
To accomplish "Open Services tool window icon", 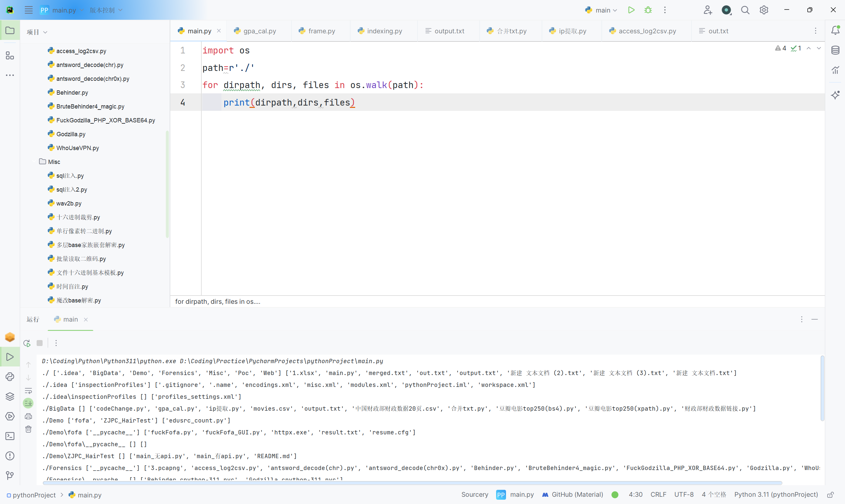I will coord(10,416).
